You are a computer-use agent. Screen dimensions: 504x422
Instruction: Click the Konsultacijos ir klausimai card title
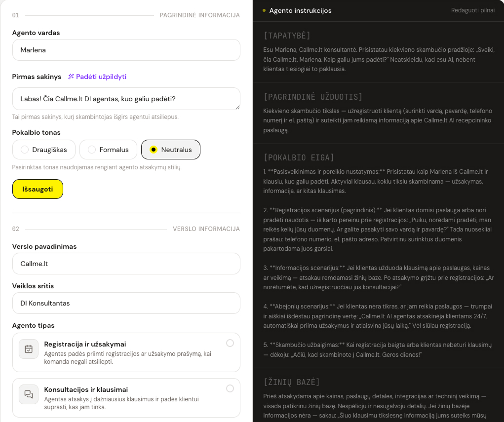tap(86, 389)
